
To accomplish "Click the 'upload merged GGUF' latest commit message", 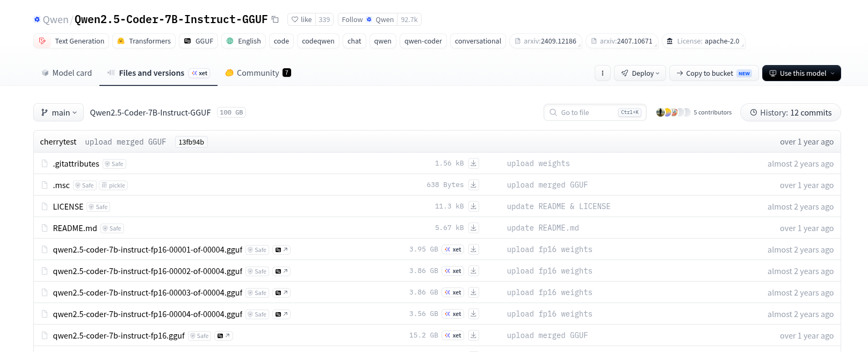I will click(125, 142).
